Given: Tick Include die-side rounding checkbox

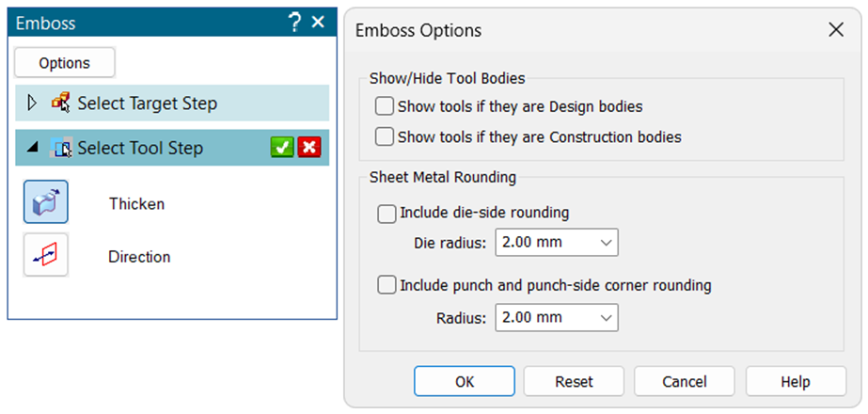Looking at the screenshot, I should (387, 214).
